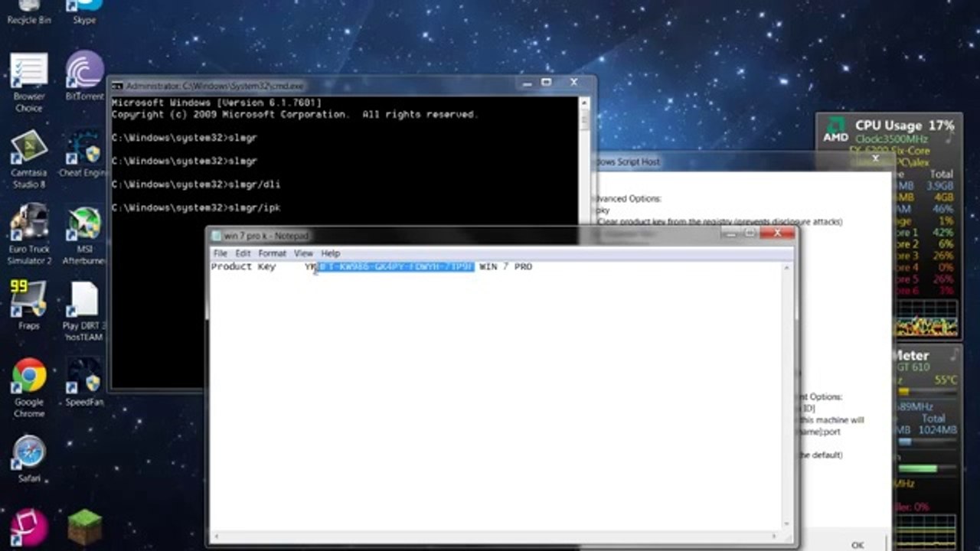Screen dimensions: 980x551
Task: Close the Notepad window
Action: pyautogui.click(x=777, y=233)
